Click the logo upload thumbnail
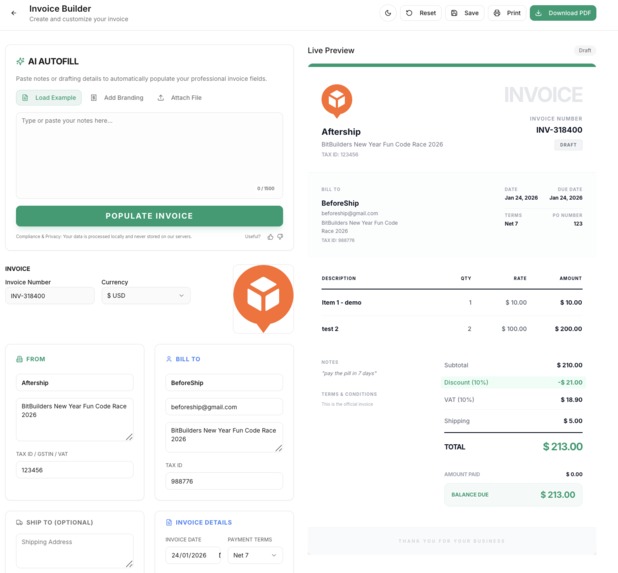This screenshot has height=573, width=618. click(263, 299)
